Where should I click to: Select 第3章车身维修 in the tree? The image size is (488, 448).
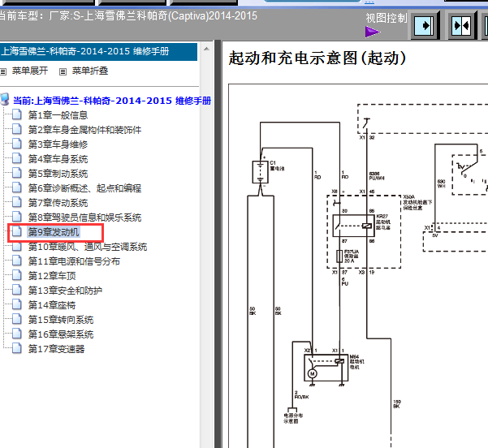point(58,144)
